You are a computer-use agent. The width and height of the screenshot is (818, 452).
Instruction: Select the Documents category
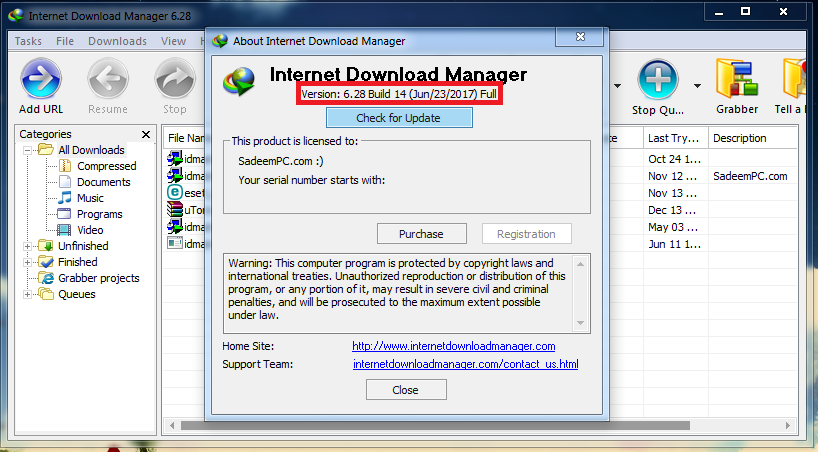(103, 182)
